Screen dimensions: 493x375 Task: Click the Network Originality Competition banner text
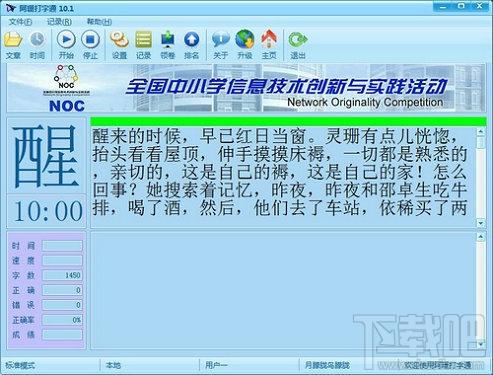(x=365, y=102)
